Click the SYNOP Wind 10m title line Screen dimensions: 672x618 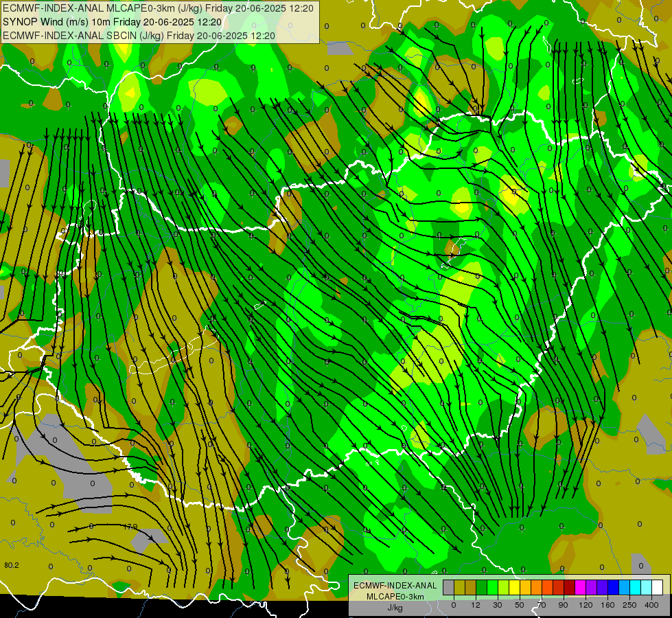[113, 22]
